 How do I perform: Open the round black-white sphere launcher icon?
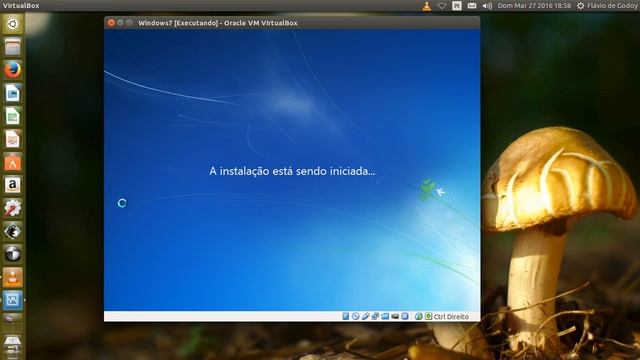click(x=13, y=254)
